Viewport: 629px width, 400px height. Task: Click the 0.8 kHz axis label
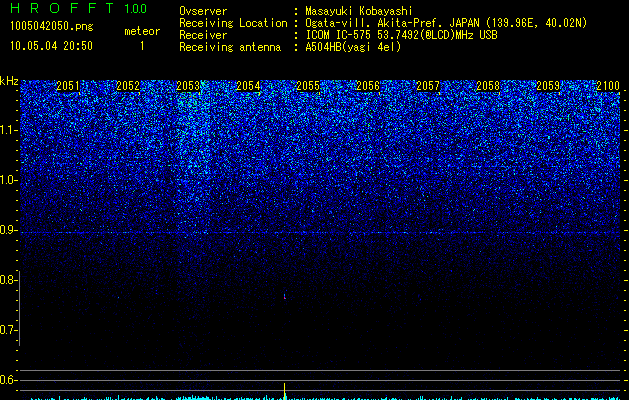[x=8, y=280]
